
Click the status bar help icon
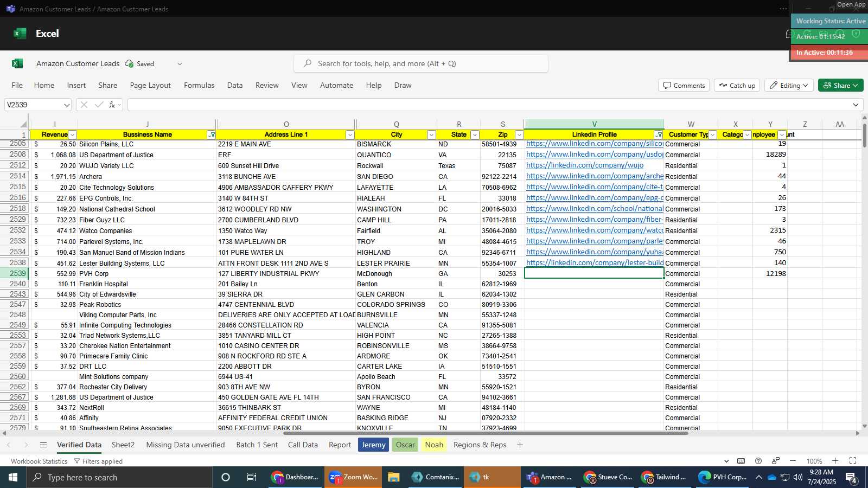(x=758, y=461)
